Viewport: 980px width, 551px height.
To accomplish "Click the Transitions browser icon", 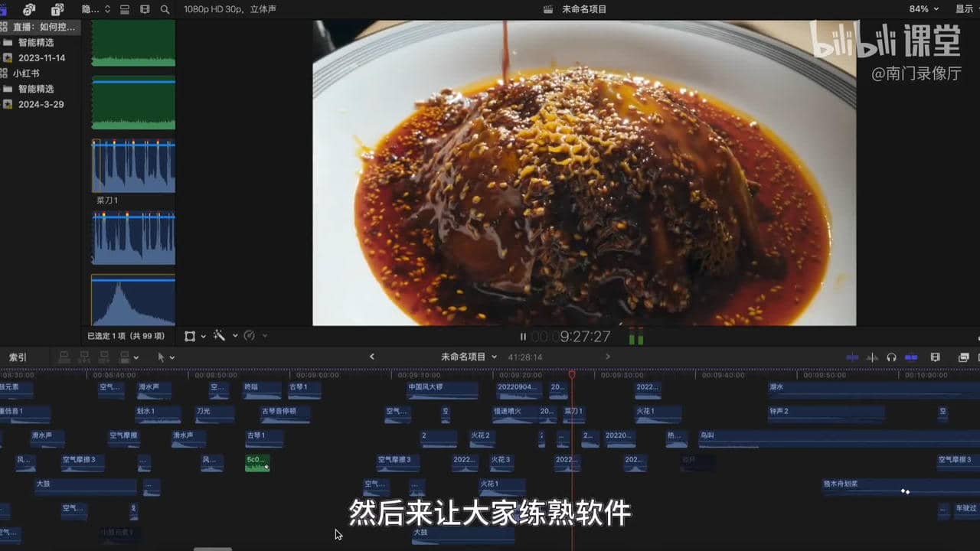I will (963, 357).
